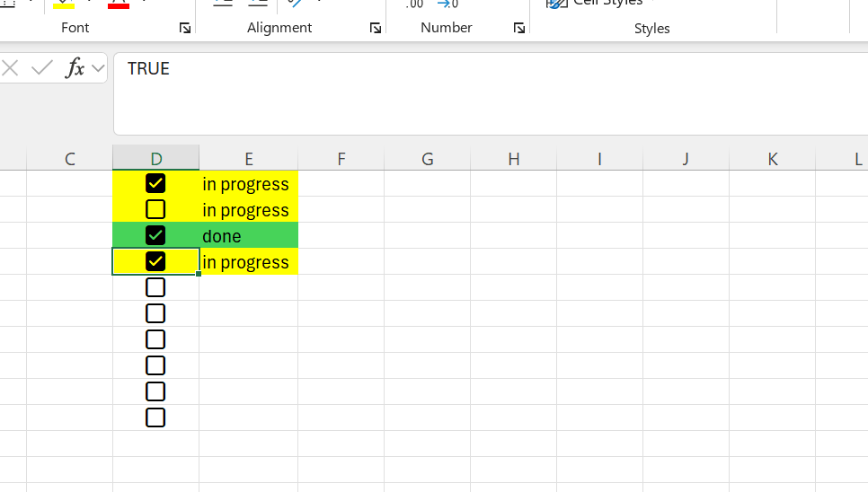Uncheck the first in progress checkbox
Viewport: 868px width, 492px height.
click(x=155, y=183)
